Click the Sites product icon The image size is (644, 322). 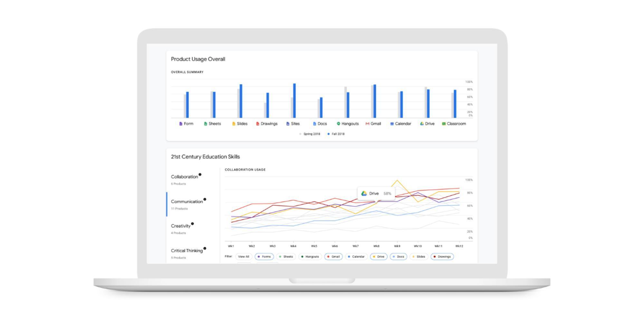click(288, 124)
